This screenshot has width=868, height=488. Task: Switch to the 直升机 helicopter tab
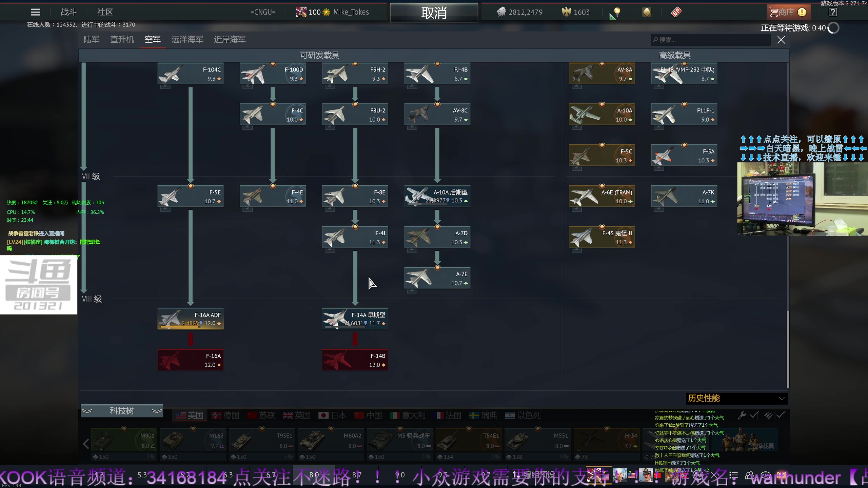tap(122, 40)
